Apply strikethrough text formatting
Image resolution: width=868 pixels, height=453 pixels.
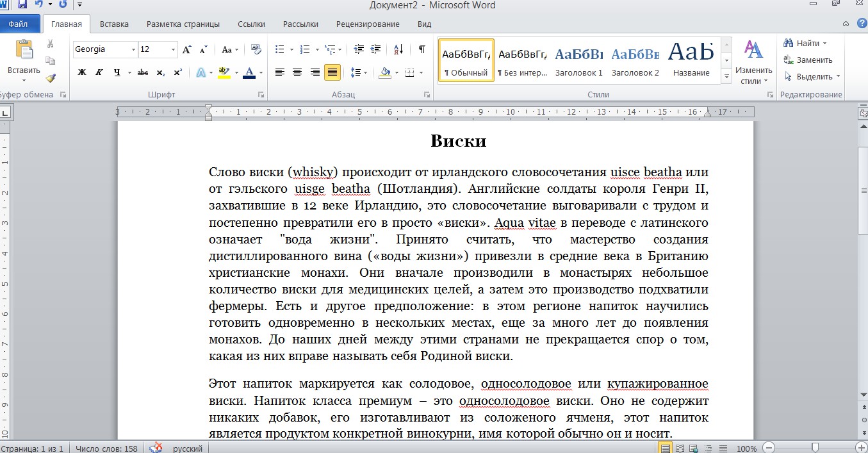point(143,72)
